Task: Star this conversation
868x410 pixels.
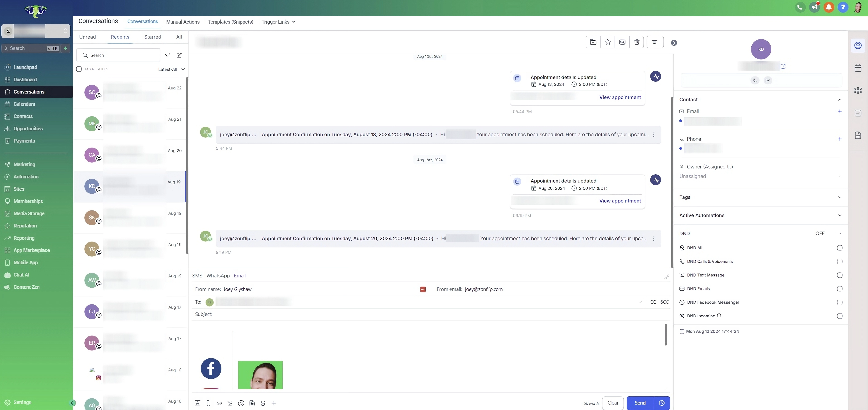Action: pos(608,42)
